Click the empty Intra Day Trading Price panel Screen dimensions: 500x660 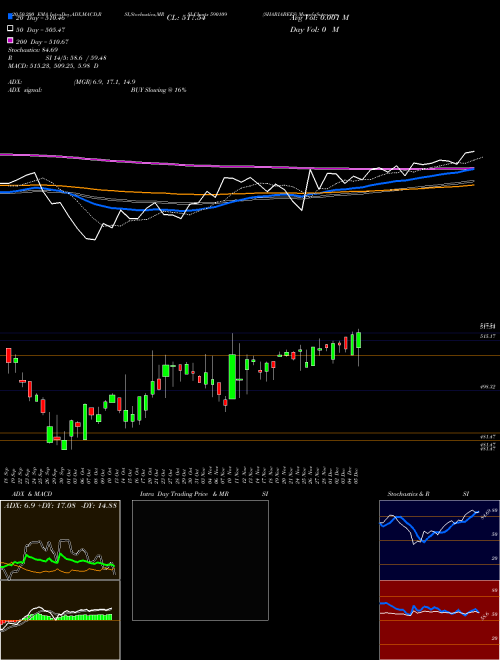pyautogui.click(x=200, y=560)
